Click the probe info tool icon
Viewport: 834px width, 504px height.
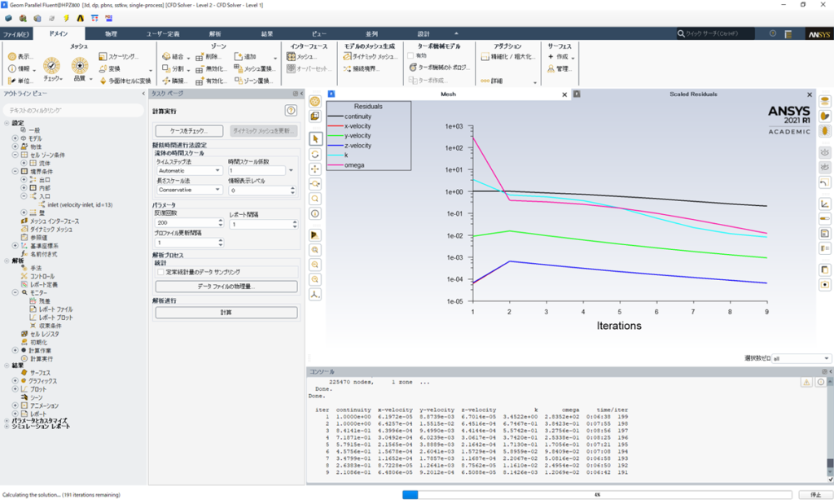click(315, 213)
